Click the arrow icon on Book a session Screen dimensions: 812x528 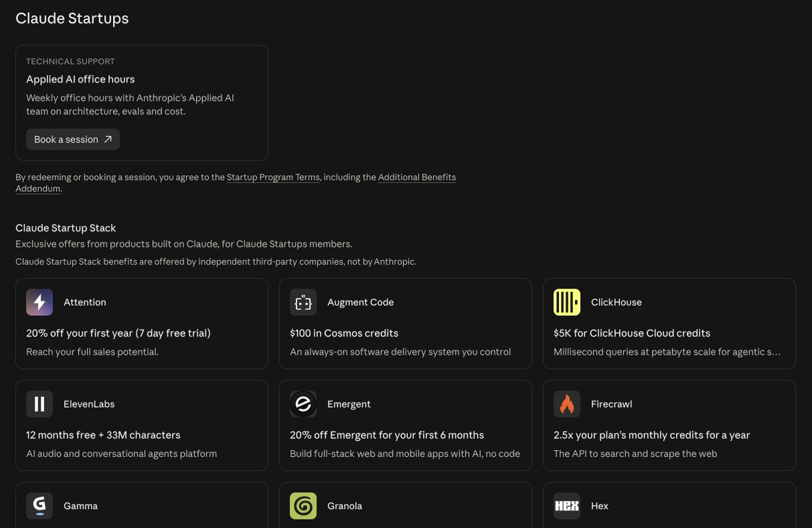pos(108,139)
